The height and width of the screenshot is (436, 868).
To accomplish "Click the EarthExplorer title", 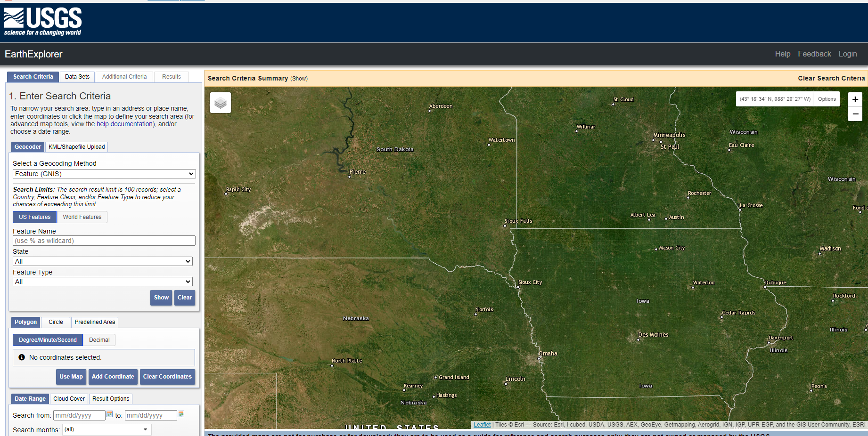I will tap(33, 54).
